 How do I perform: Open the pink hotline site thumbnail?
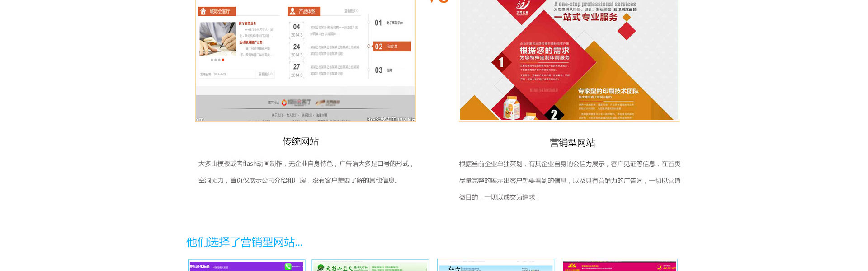[619, 266]
